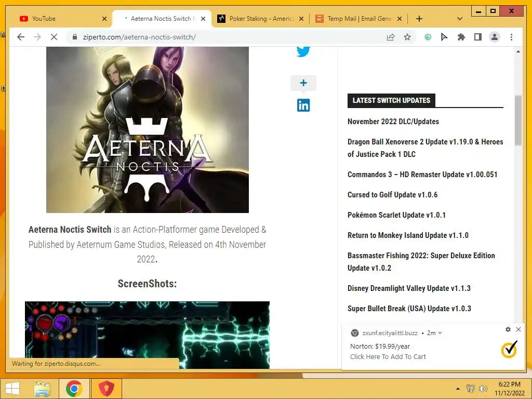Open the red shield app in taskbar
The height and width of the screenshot is (399, 532).
(x=107, y=389)
